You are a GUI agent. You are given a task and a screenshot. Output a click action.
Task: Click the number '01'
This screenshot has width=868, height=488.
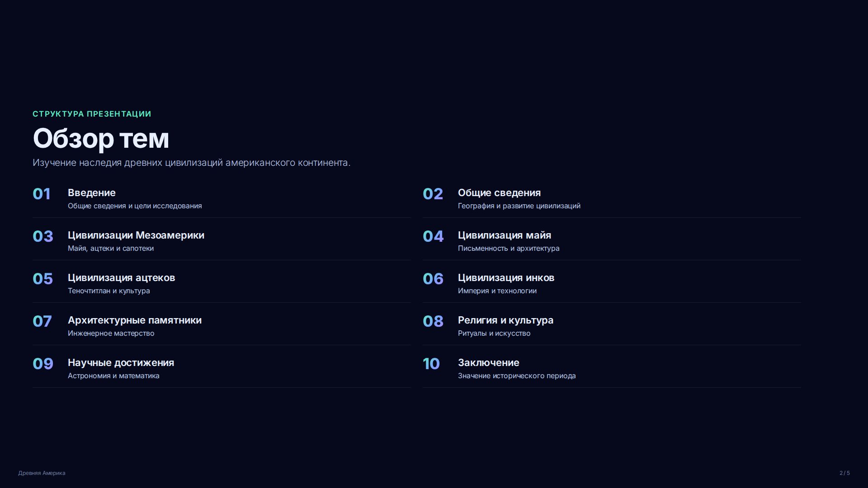coord(42,194)
